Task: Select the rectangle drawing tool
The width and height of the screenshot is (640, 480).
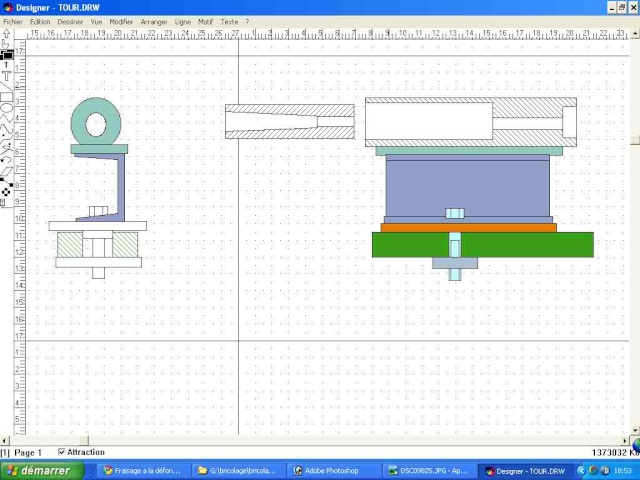Action: coord(6,97)
